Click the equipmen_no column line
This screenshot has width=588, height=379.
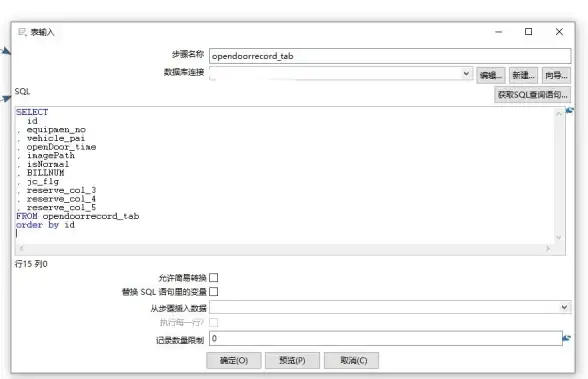(51, 130)
